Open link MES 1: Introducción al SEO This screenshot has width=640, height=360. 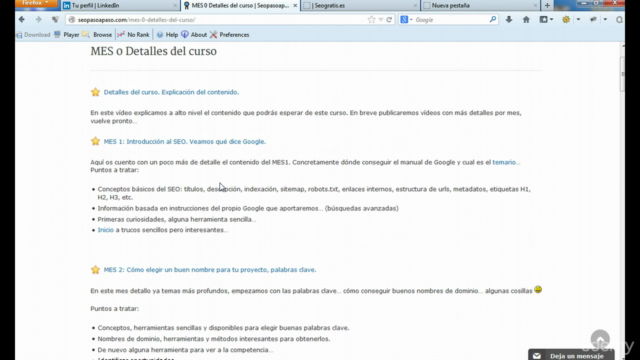[x=184, y=142]
